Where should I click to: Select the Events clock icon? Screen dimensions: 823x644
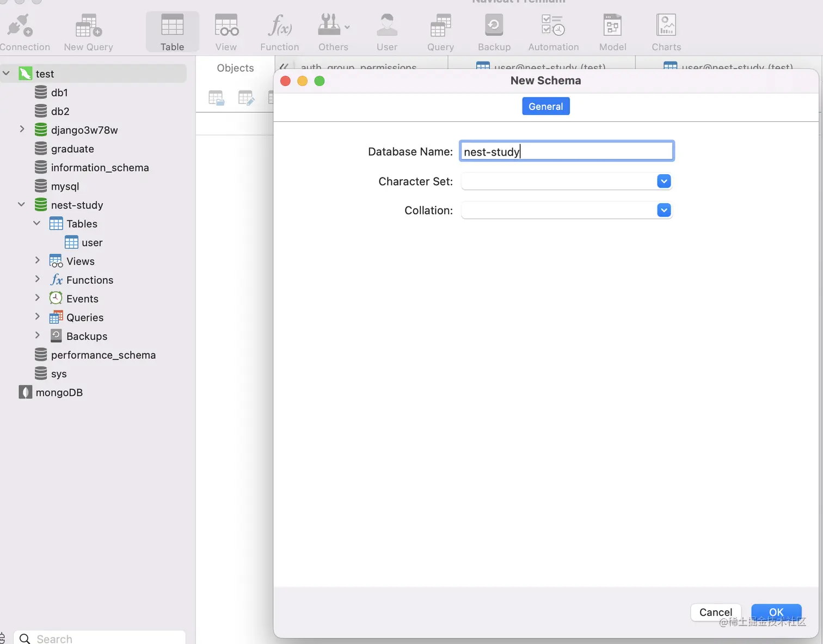tap(56, 298)
